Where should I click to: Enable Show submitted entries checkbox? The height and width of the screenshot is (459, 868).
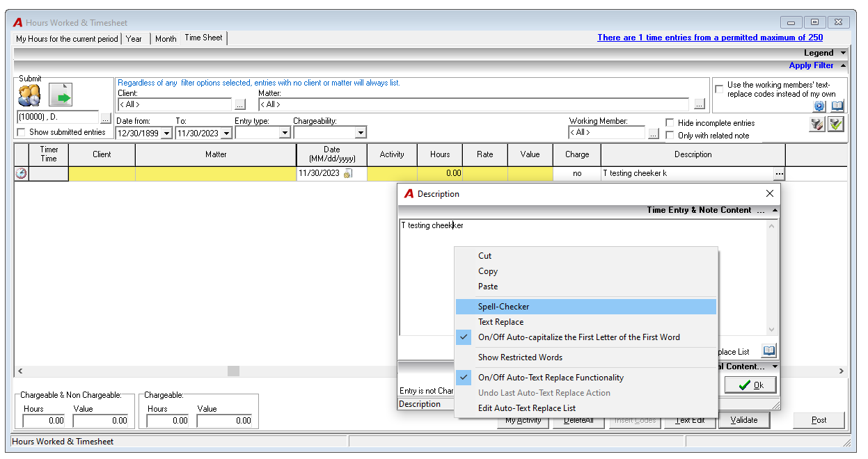pos(22,132)
